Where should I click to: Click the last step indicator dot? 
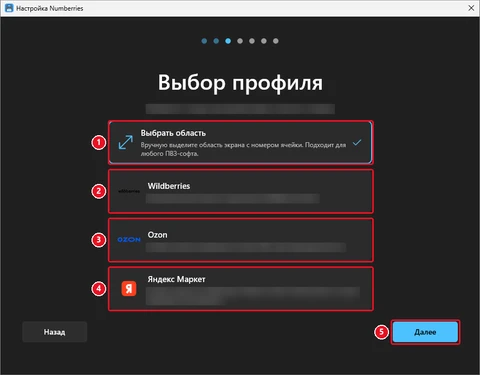pyautogui.click(x=276, y=41)
